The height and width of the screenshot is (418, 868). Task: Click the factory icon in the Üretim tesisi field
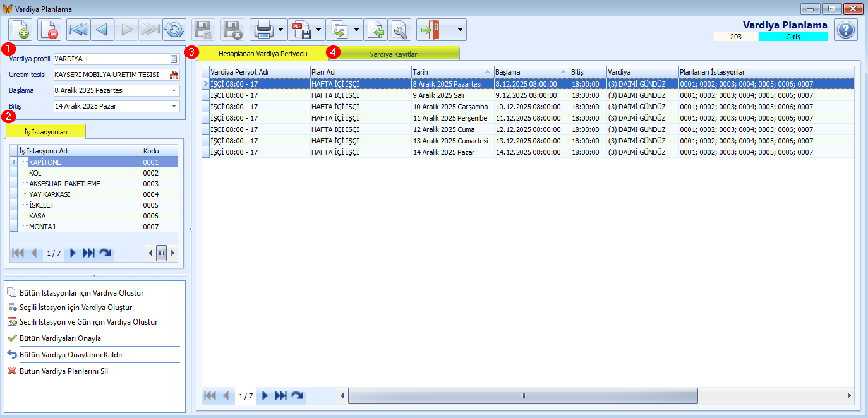[174, 75]
